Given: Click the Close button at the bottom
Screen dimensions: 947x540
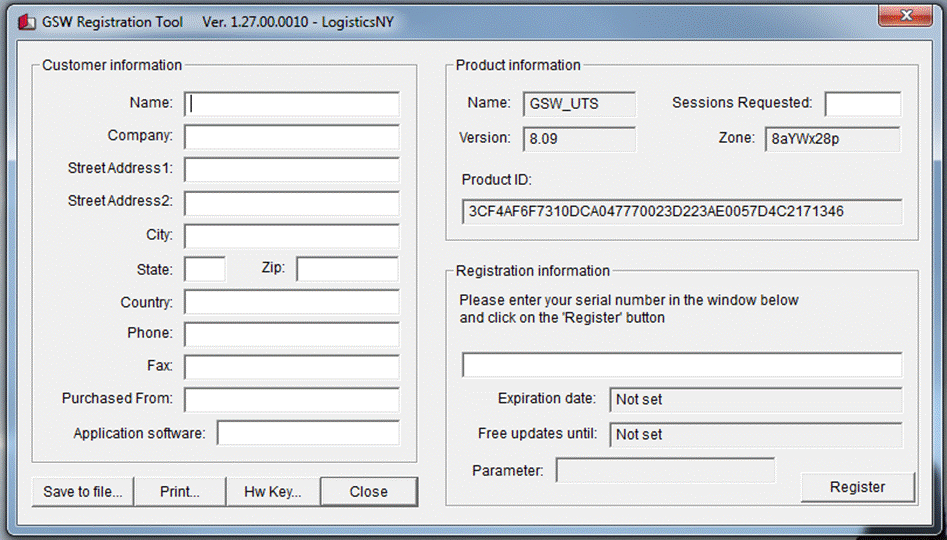Looking at the screenshot, I should point(368,492).
